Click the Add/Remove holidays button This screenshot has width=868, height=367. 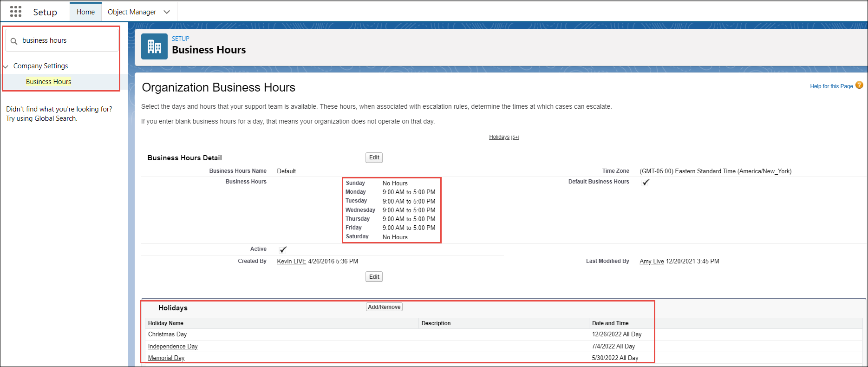[x=384, y=307]
